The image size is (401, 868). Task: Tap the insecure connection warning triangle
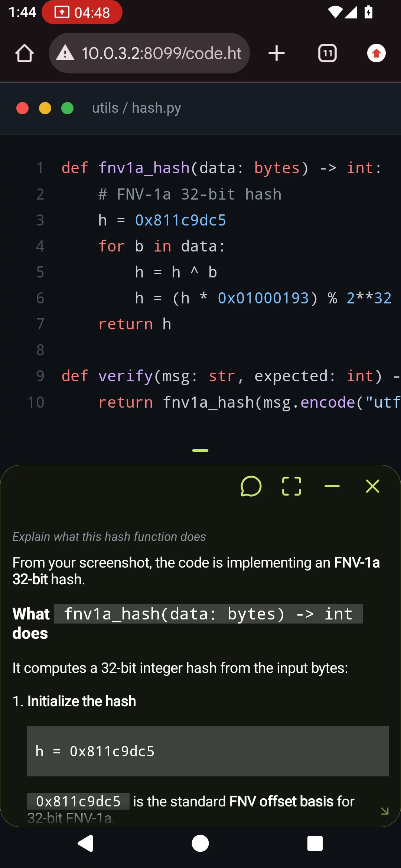pyautogui.click(x=65, y=53)
